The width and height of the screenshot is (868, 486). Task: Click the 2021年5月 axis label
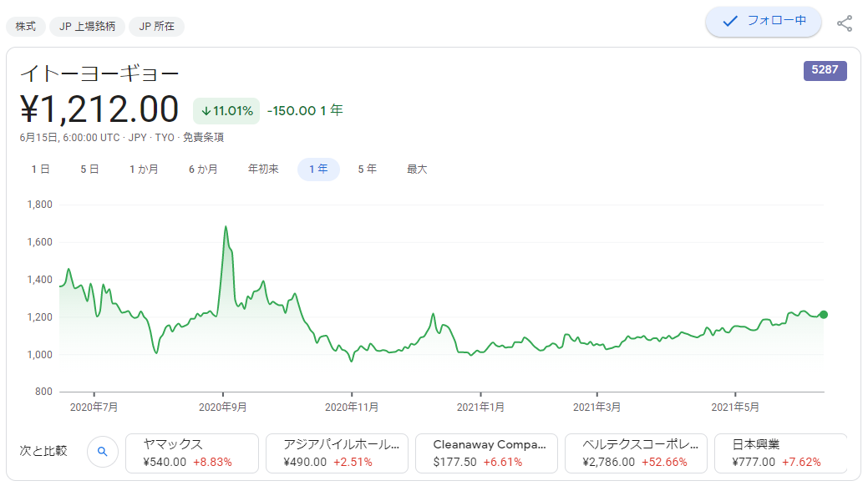pyautogui.click(x=735, y=408)
